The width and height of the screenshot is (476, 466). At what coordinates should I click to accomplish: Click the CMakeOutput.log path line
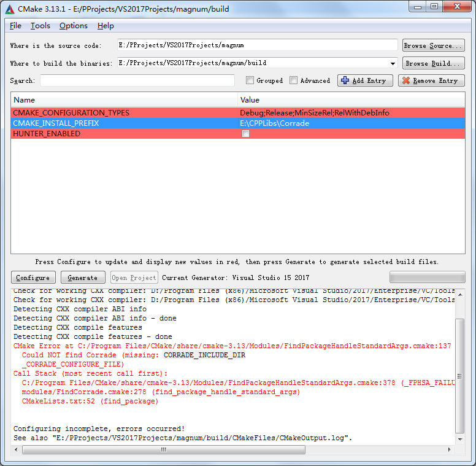[x=182, y=438]
